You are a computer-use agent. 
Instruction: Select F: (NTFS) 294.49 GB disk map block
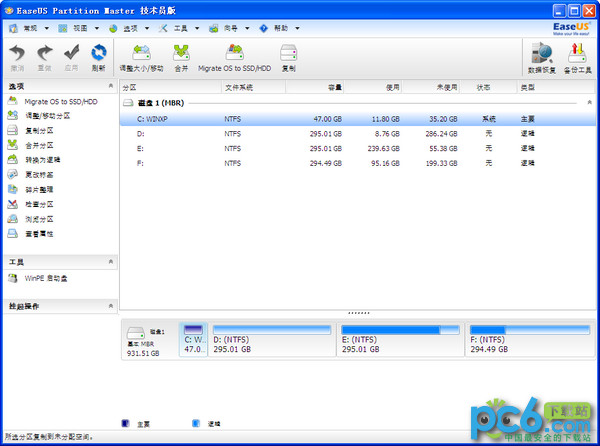(x=530, y=340)
